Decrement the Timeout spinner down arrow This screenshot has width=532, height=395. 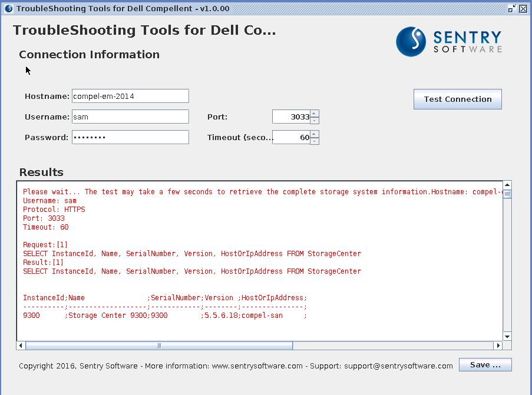tap(315, 141)
